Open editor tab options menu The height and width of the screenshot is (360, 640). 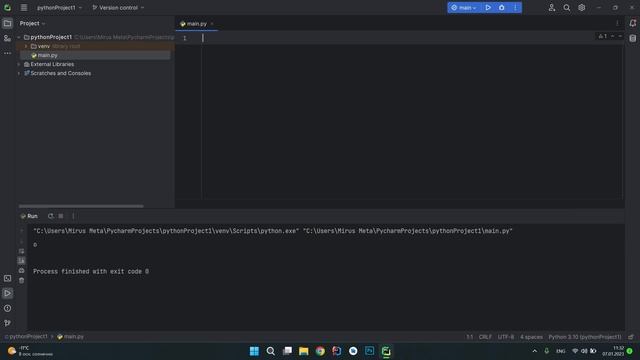[x=617, y=23]
